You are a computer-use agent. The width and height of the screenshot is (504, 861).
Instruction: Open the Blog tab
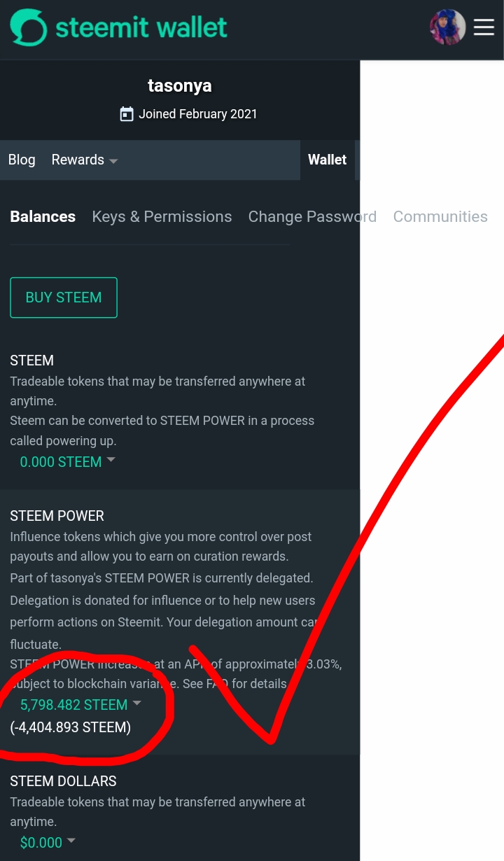pyautogui.click(x=22, y=160)
